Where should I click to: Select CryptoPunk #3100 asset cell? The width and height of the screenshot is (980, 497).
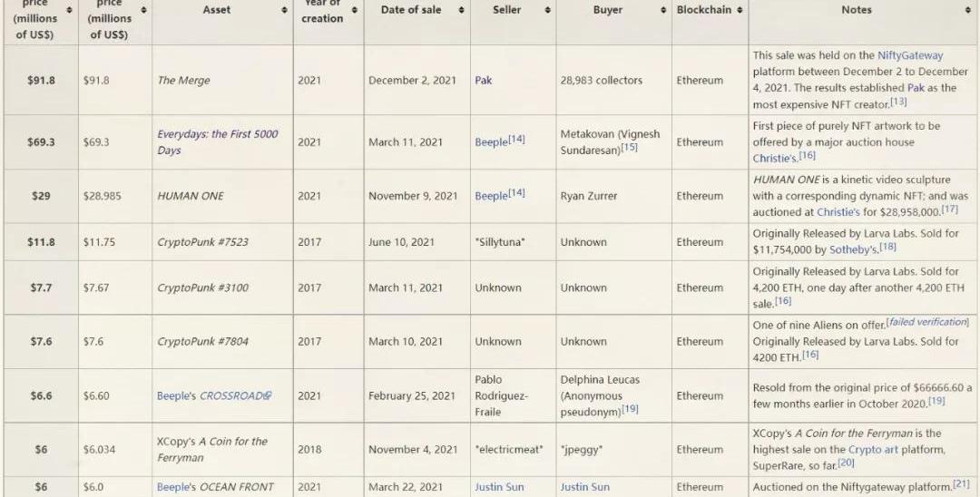[x=222, y=287]
